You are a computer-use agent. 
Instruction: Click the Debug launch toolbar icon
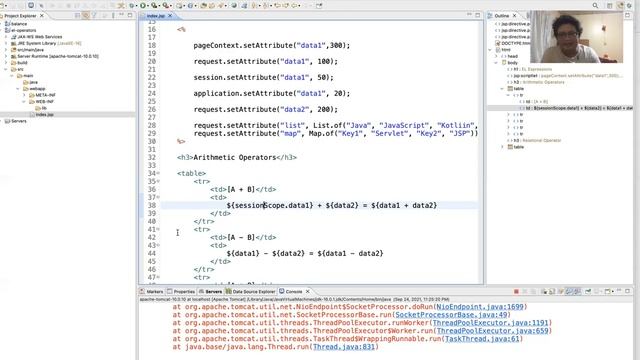[x=131, y=5]
